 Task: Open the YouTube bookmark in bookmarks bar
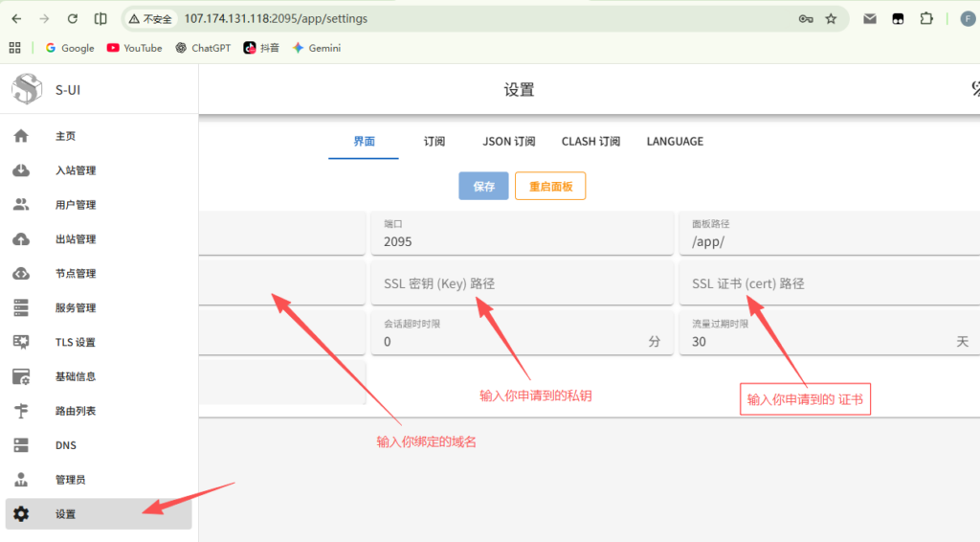click(135, 48)
